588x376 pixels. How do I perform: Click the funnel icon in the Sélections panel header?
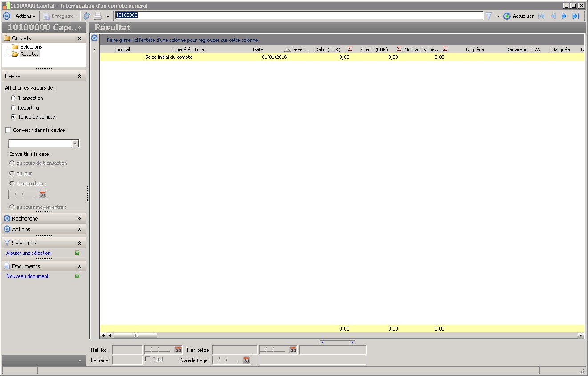click(x=7, y=243)
